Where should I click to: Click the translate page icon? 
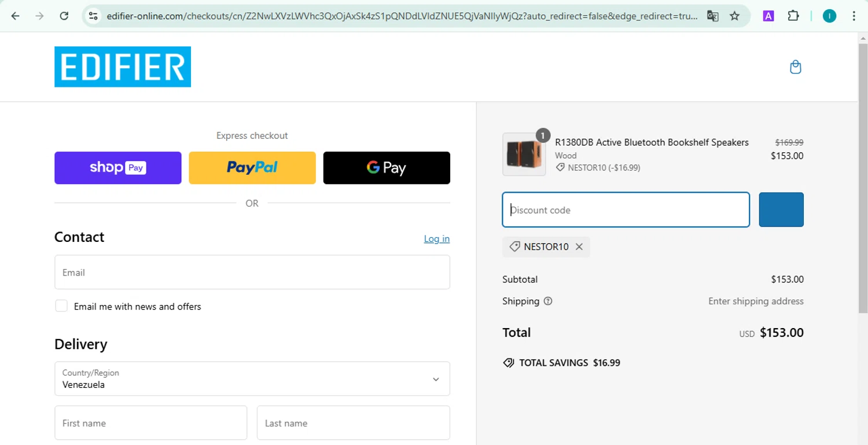coord(713,16)
